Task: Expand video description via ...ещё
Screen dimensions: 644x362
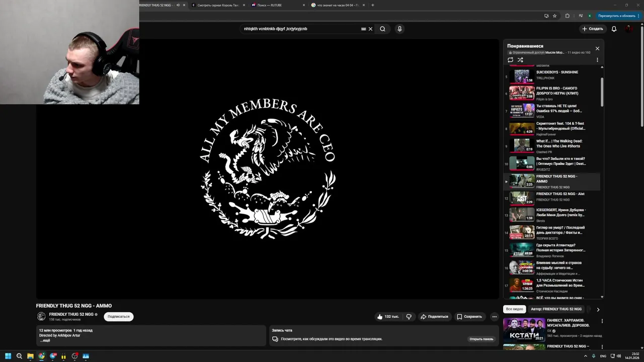Action: (x=45, y=340)
